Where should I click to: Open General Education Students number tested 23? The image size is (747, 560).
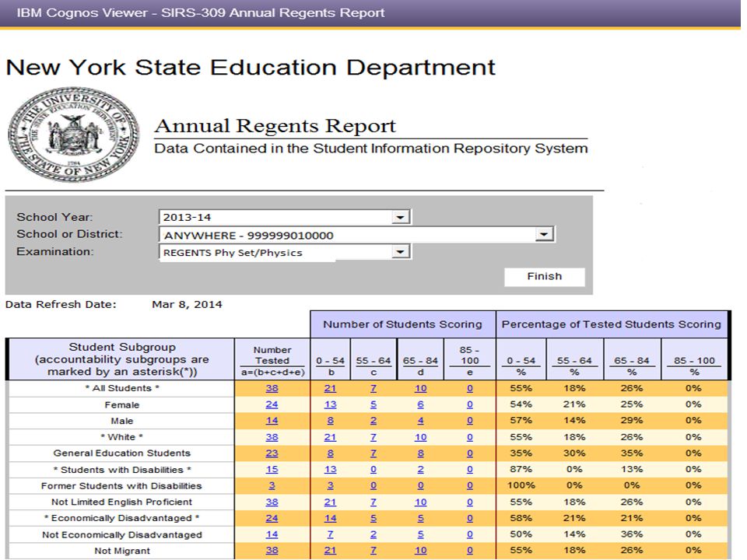[272, 453]
